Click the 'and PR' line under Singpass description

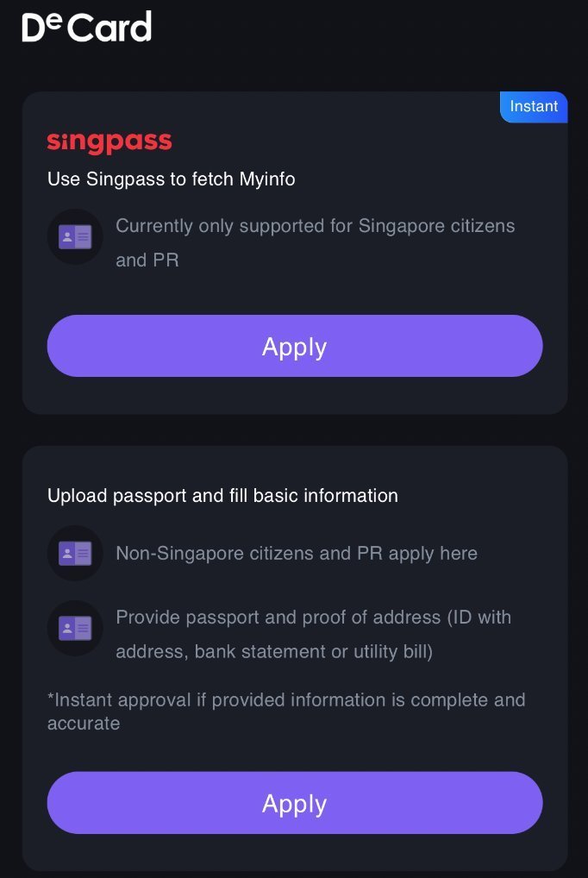click(147, 260)
